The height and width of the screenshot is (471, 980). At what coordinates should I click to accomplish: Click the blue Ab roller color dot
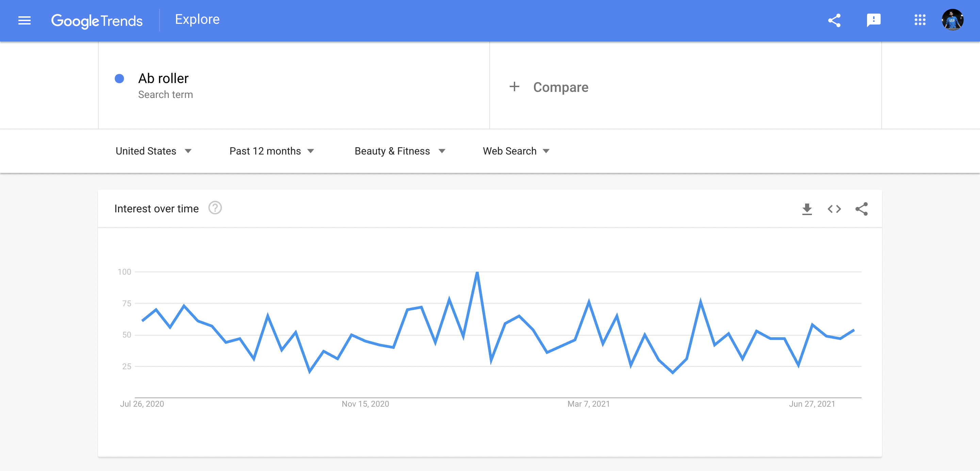119,79
